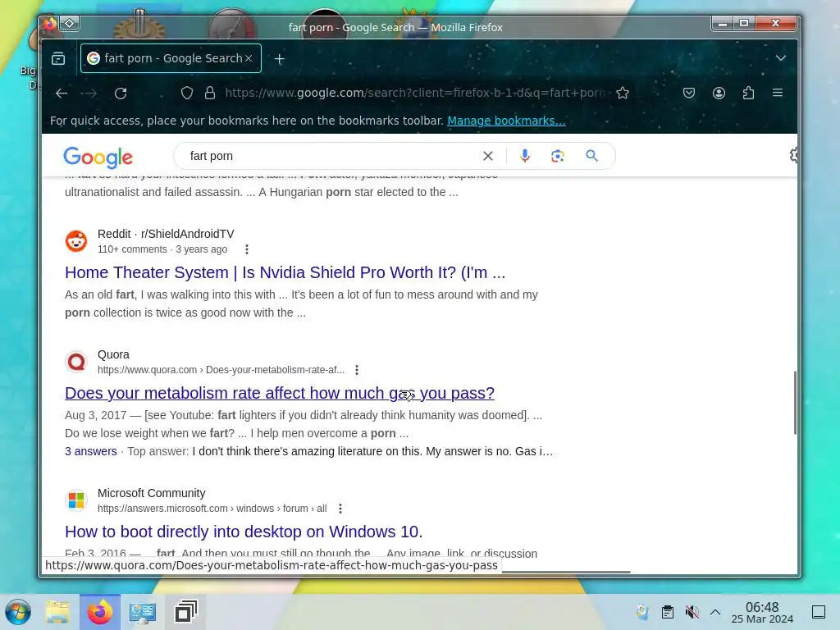Viewport: 840px width, 630px height.
Task: Click the vertical page scrollbar thumb
Action: 795,402
